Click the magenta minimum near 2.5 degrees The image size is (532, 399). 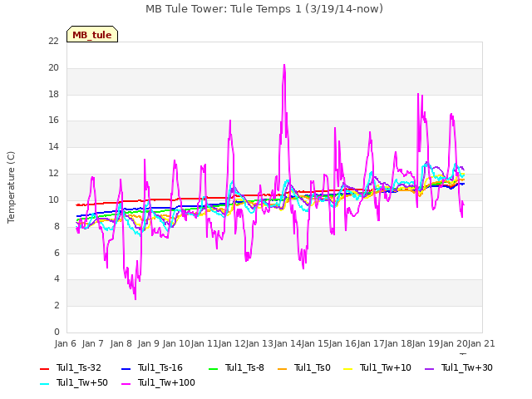pos(135,298)
